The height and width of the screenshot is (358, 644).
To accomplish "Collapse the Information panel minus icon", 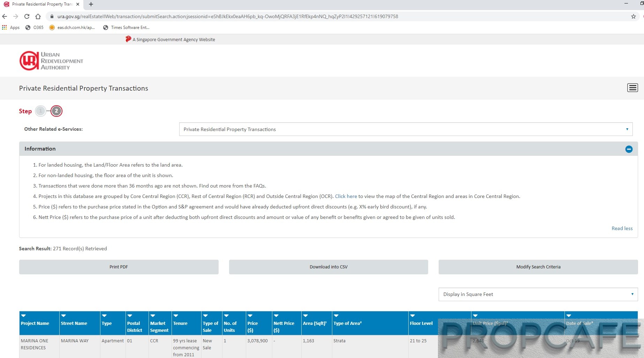I will [629, 149].
